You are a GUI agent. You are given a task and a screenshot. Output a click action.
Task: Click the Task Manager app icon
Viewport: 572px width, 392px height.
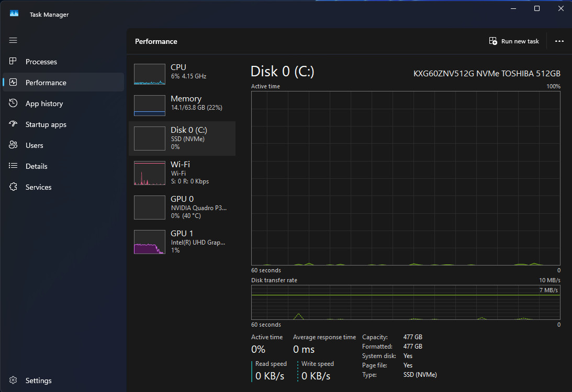(x=14, y=14)
